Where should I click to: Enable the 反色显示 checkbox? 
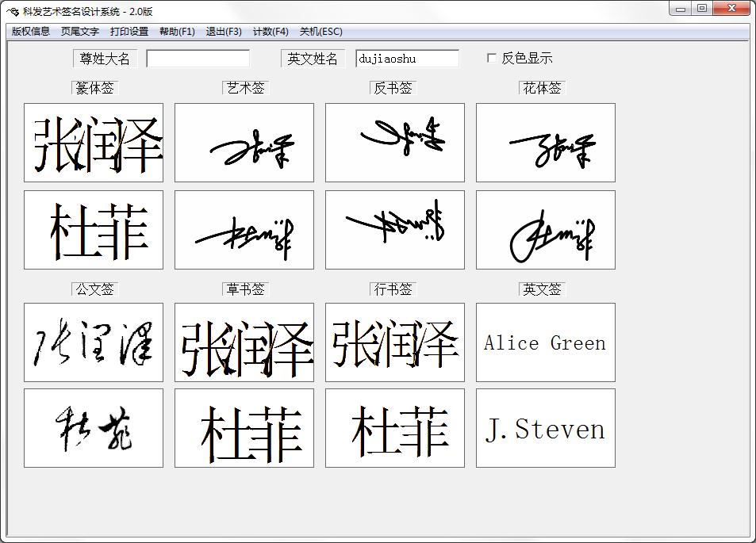(x=491, y=59)
